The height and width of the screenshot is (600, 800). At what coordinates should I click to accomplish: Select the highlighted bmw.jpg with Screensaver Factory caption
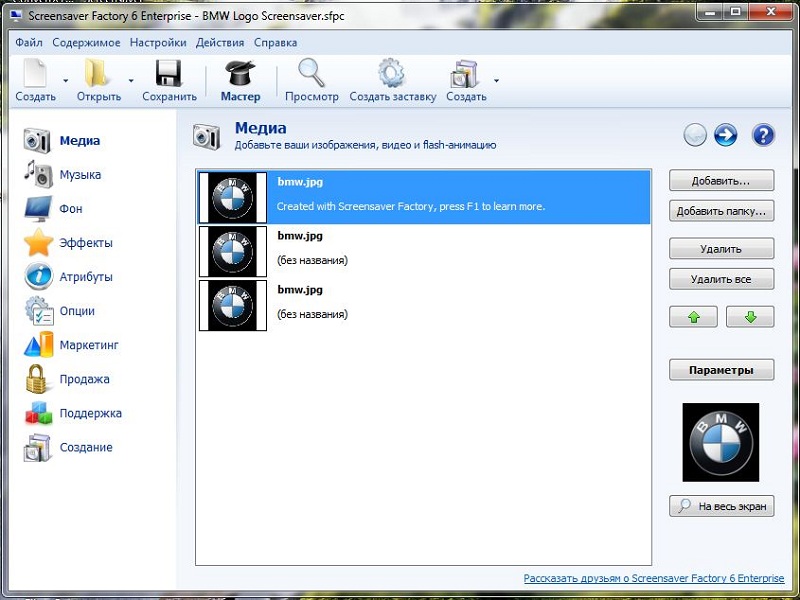[x=424, y=197]
